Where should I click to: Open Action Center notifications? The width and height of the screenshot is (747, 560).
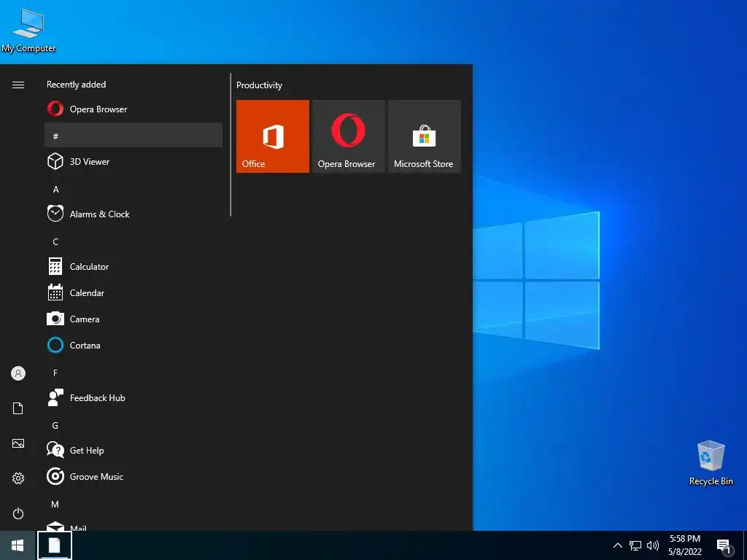click(724, 545)
